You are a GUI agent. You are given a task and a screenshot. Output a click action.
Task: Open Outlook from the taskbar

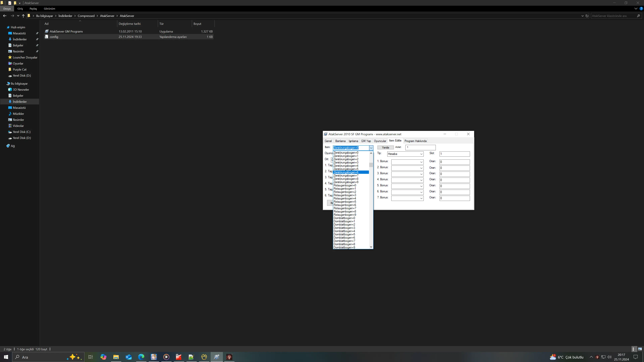click(128, 357)
